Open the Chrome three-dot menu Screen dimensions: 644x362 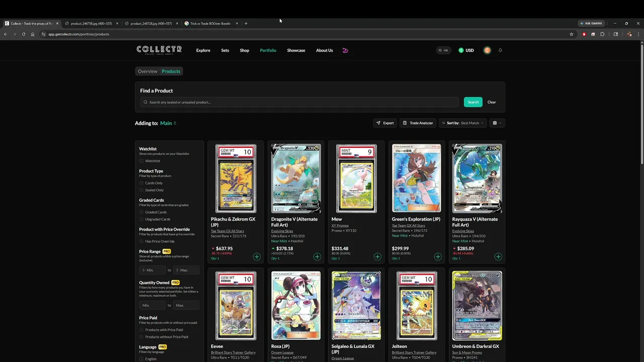coord(638,34)
